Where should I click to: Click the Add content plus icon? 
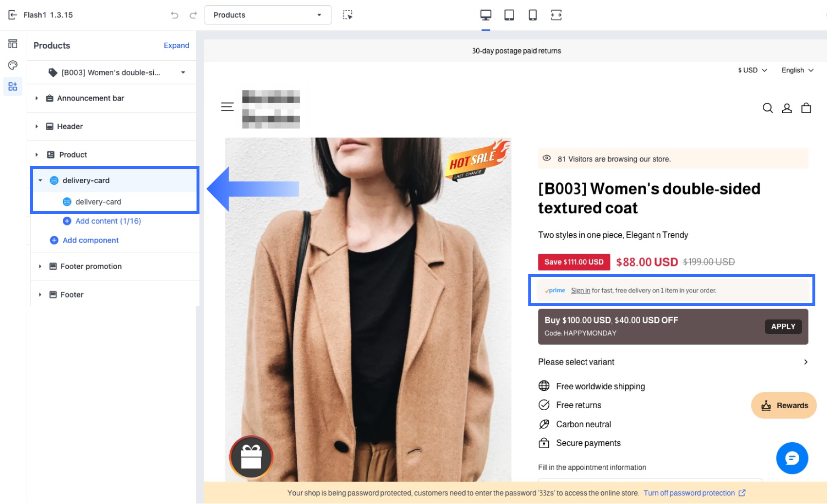point(67,221)
